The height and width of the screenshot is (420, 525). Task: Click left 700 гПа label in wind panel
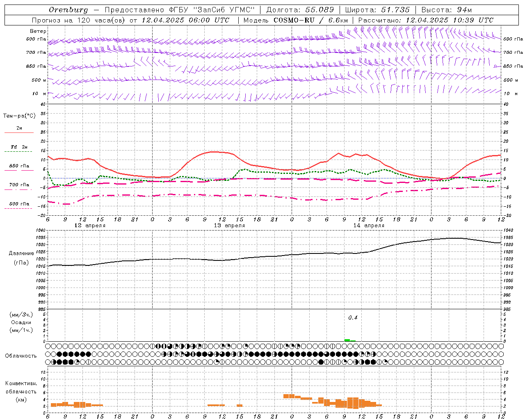pos(36,52)
